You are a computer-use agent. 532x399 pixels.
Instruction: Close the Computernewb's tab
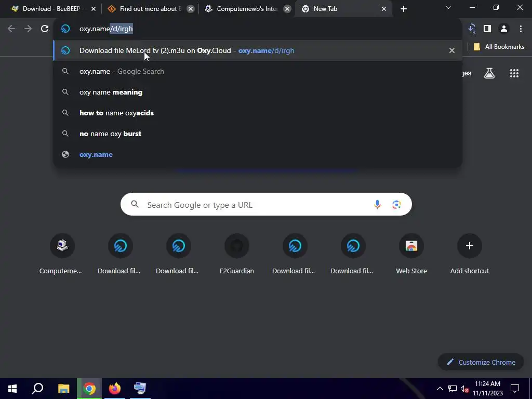point(287,9)
